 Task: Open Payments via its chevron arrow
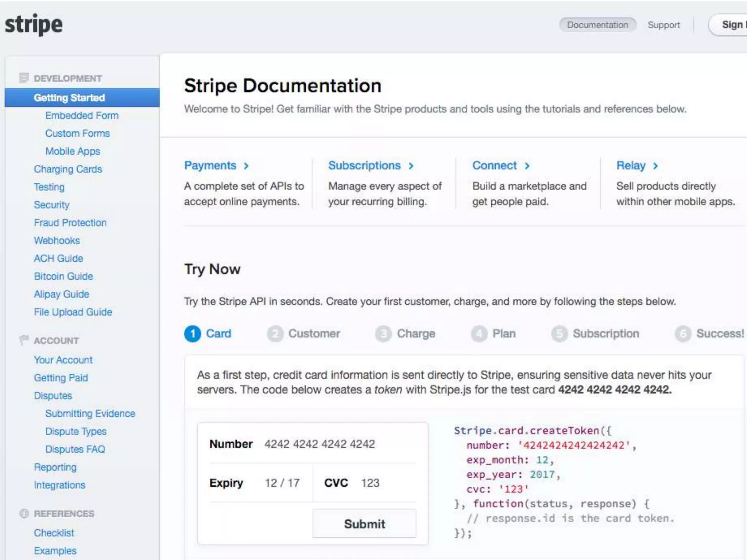[246, 166]
